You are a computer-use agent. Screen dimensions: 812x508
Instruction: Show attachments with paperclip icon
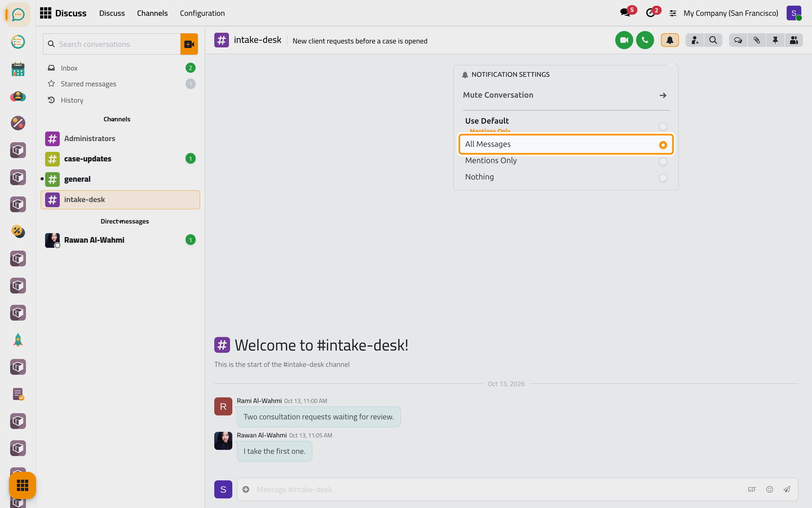coord(757,40)
